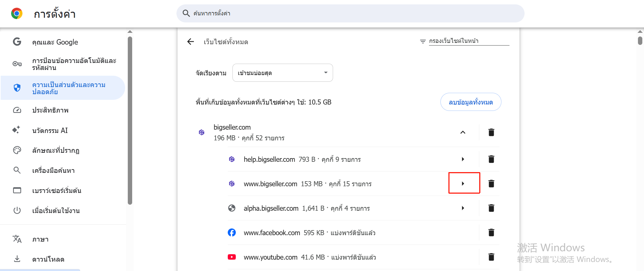Collapse the bigseller.com group chevron
644x271 pixels.
(463, 132)
